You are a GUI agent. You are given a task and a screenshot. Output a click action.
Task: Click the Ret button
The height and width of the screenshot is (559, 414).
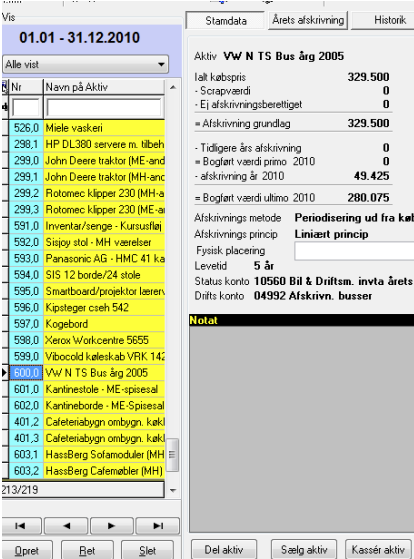click(87, 550)
